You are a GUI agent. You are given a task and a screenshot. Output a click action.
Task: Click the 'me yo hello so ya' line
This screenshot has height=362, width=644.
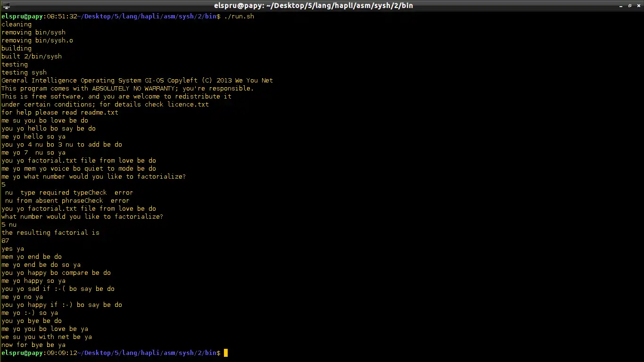[33, 137]
